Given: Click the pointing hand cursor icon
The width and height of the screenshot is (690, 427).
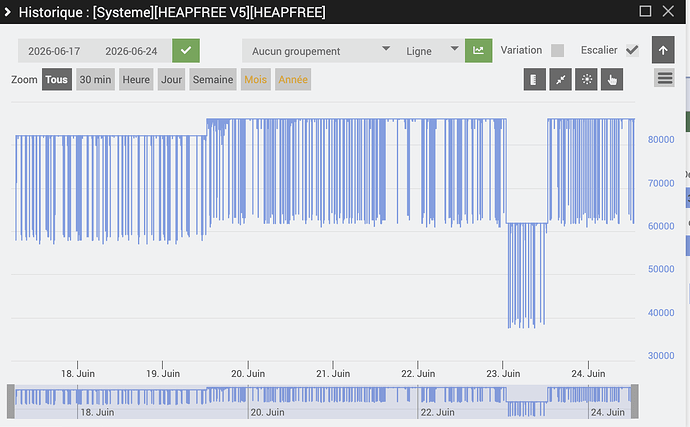Looking at the screenshot, I should click(x=612, y=80).
